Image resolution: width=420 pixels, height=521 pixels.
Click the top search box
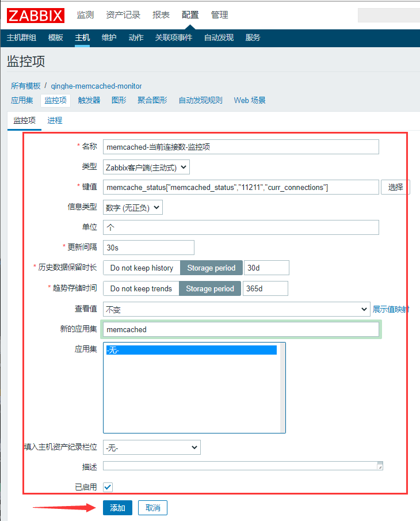389,16
